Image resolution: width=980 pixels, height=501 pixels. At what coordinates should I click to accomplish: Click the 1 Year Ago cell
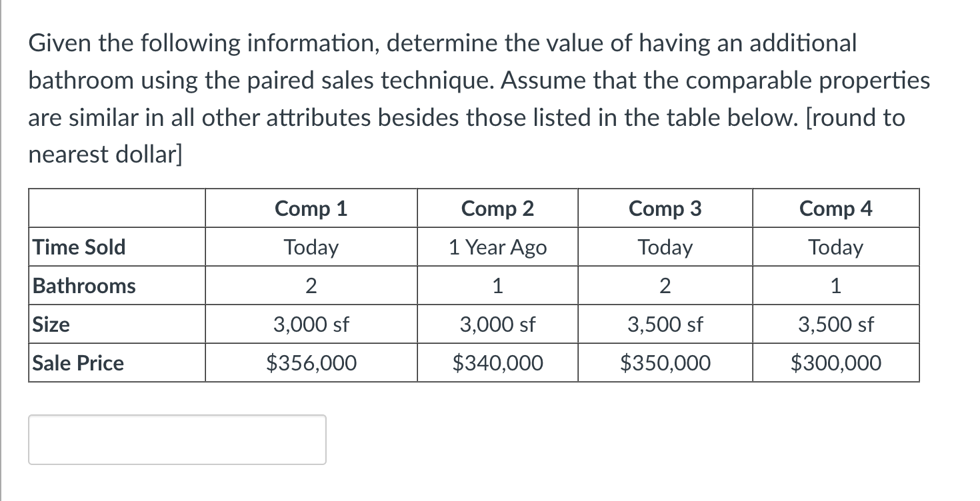click(x=497, y=247)
